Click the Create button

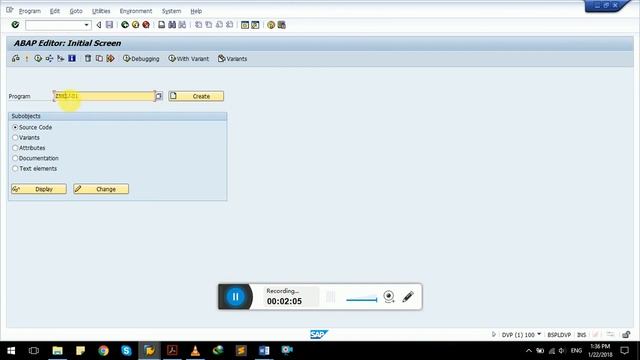click(x=196, y=96)
